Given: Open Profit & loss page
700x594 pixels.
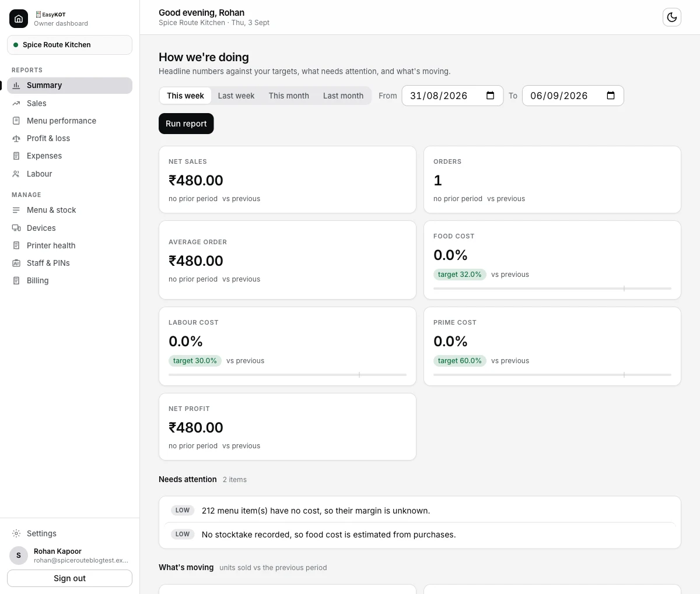Looking at the screenshot, I should 70,138.
